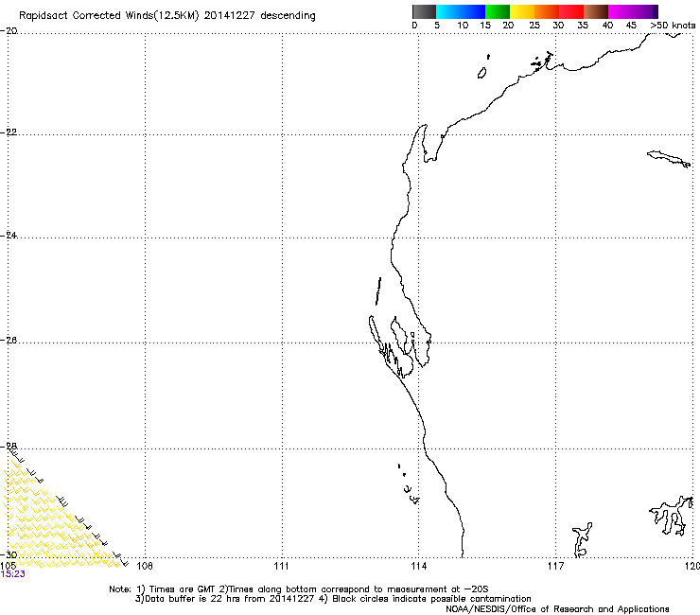Click the '-24' latitude axis label
700x615 pixels.
tap(9, 236)
